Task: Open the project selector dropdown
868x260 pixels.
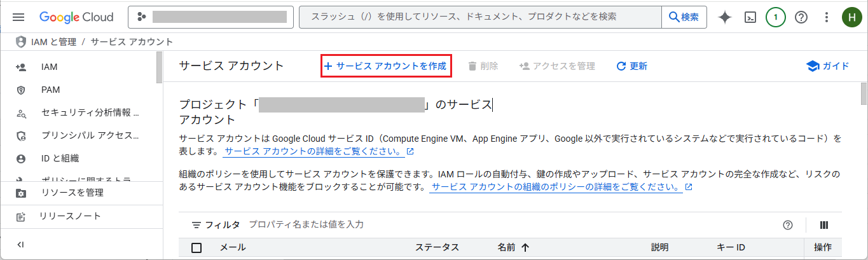Action: (x=211, y=17)
